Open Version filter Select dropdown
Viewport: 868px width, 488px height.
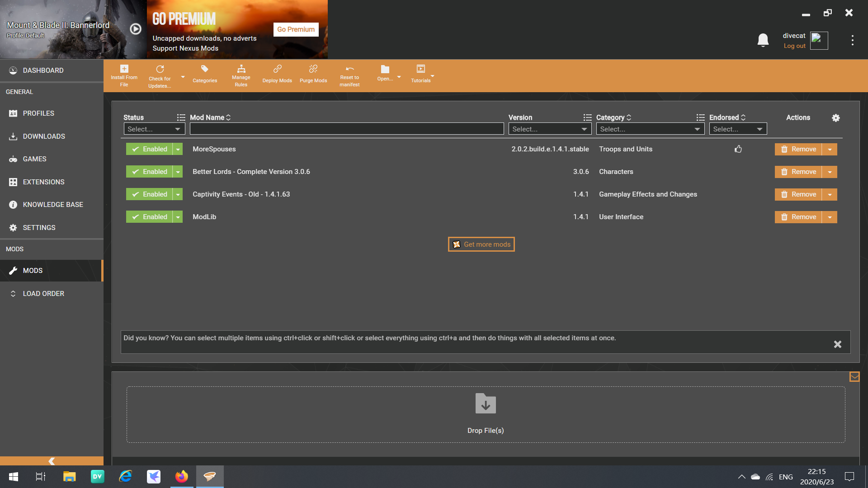pos(550,129)
